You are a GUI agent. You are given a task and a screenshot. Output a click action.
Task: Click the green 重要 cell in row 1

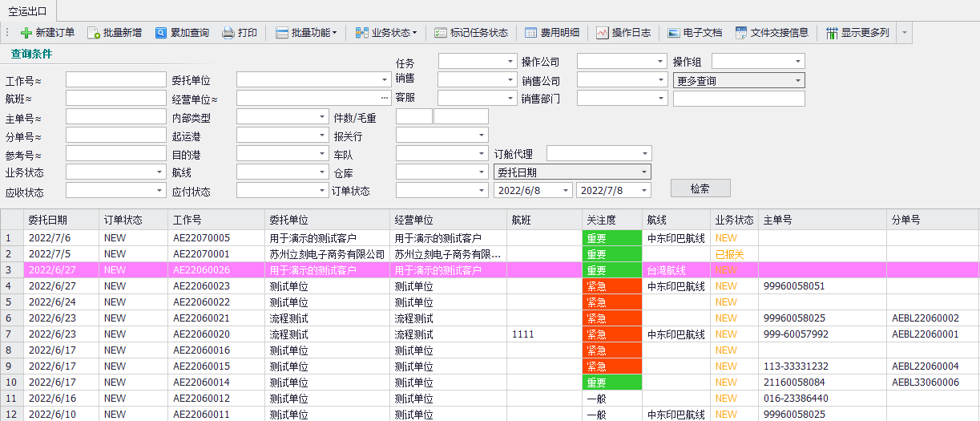(611, 238)
